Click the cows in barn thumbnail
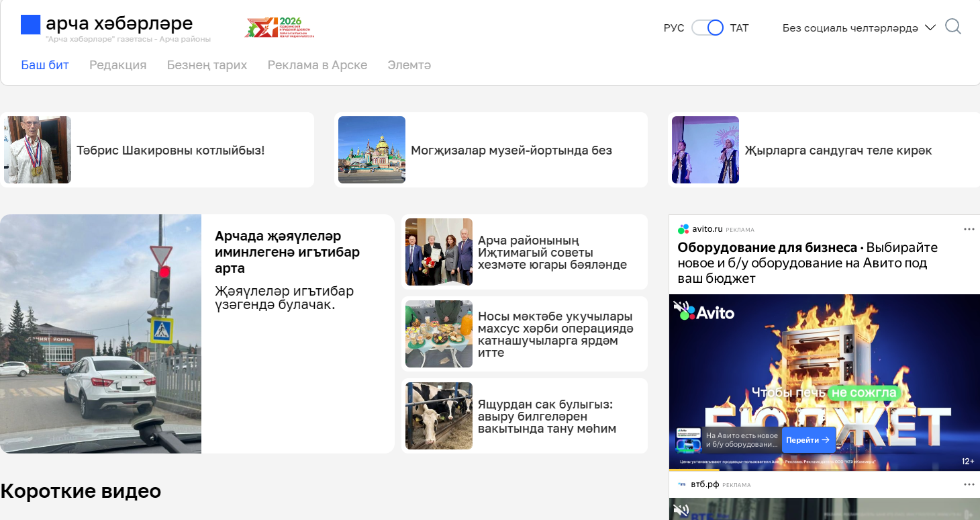The height and width of the screenshot is (520, 980). point(439,416)
